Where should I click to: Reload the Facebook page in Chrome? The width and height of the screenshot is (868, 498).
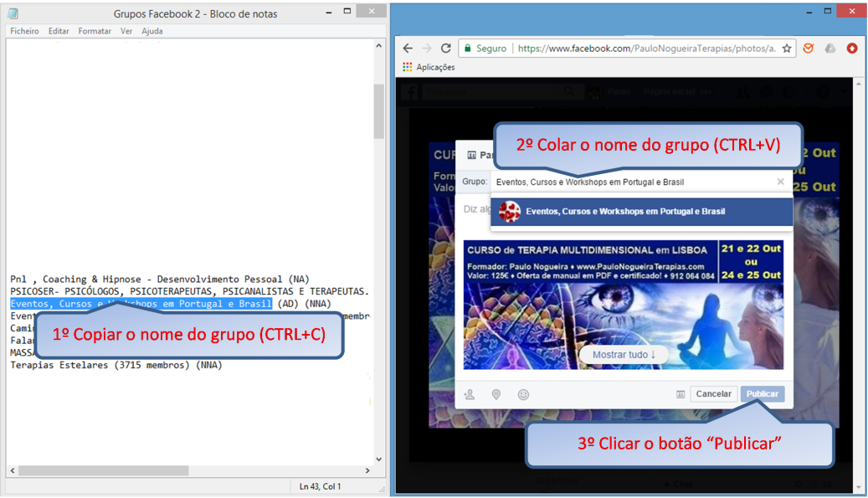coord(445,49)
